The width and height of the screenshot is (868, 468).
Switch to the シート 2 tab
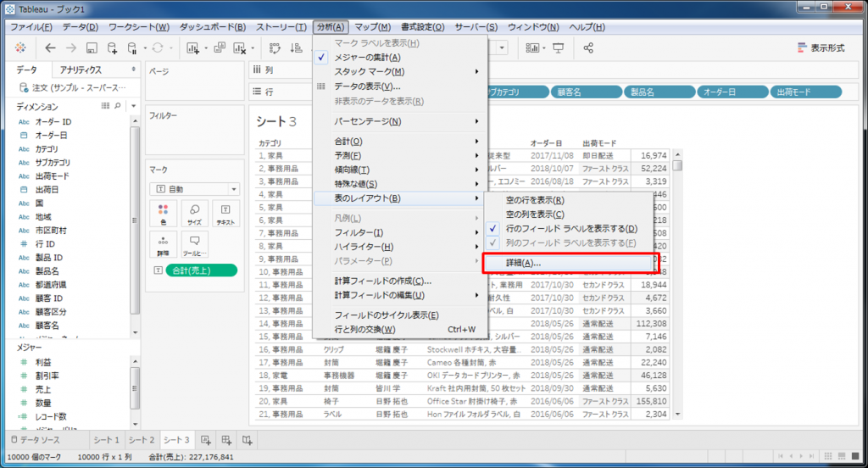(x=142, y=440)
